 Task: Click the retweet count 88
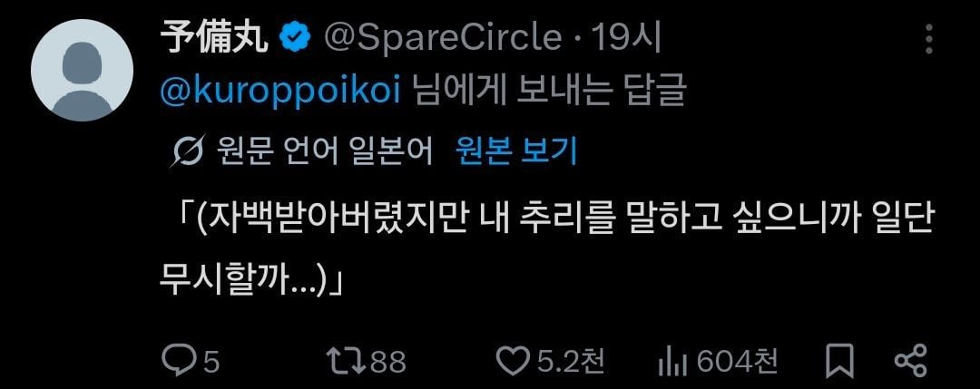pyautogui.click(x=388, y=362)
